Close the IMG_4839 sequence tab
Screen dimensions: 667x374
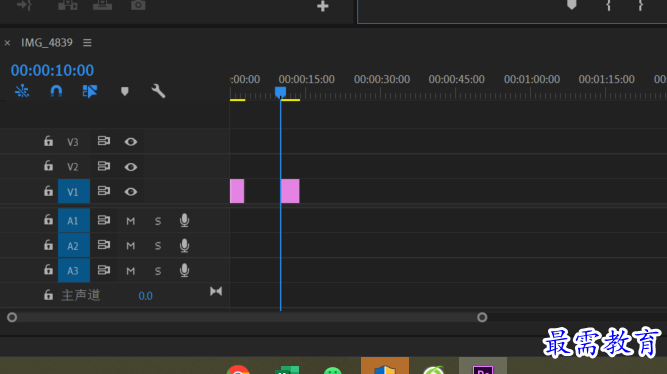pyautogui.click(x=7, y=43)
